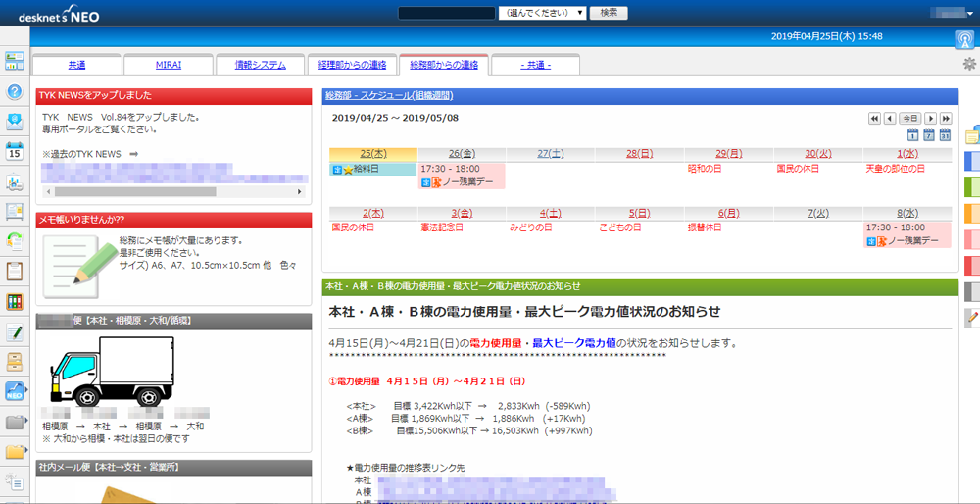This screenshot has width=980, height=504.
Task: Open the mail envelope sidebar icon
Action: tap(15, 122)
